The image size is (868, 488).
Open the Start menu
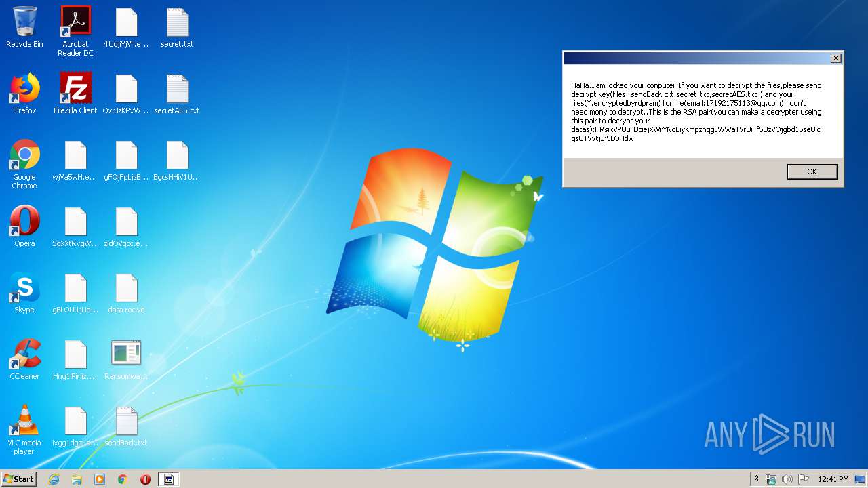[18, 479]
